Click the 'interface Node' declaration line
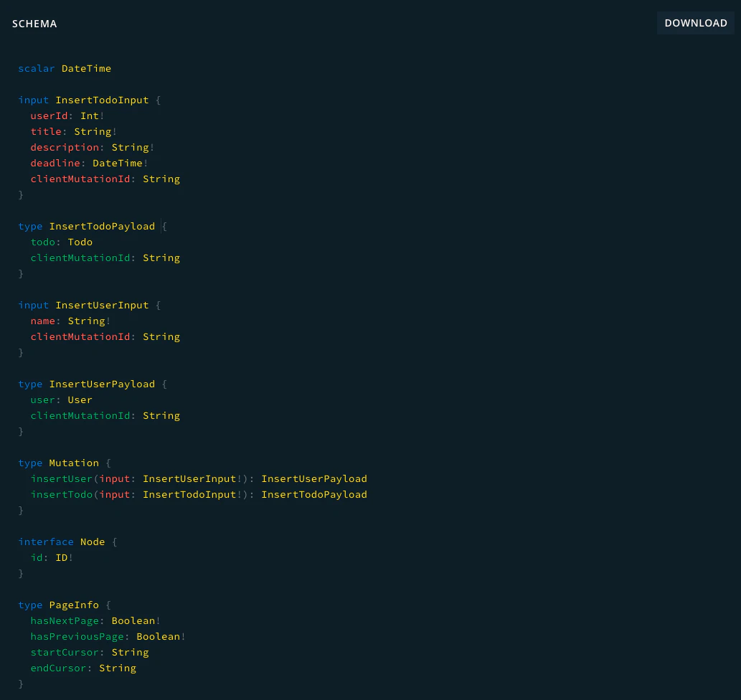 point(67,542)
